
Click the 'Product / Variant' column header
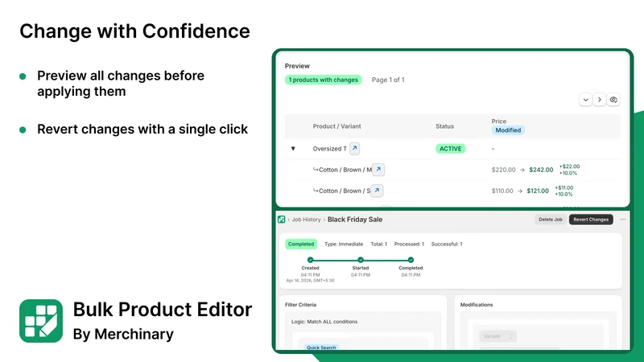click(x=336, y=126)
